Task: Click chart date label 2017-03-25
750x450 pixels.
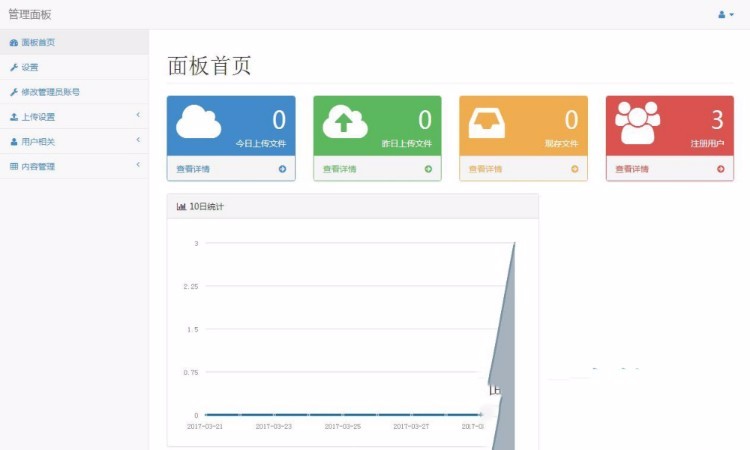Action: 342,426
